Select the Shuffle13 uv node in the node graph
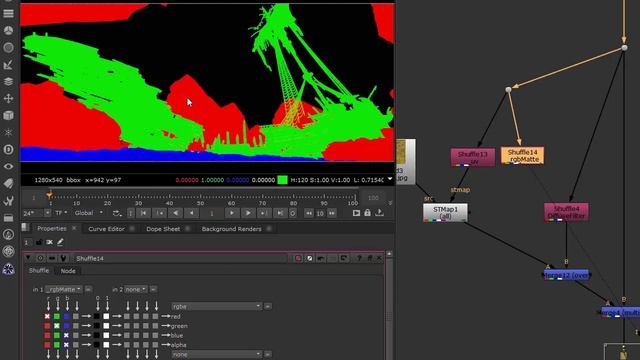The height and width of the screenshot is (360, 640). [x=473, y=158]
